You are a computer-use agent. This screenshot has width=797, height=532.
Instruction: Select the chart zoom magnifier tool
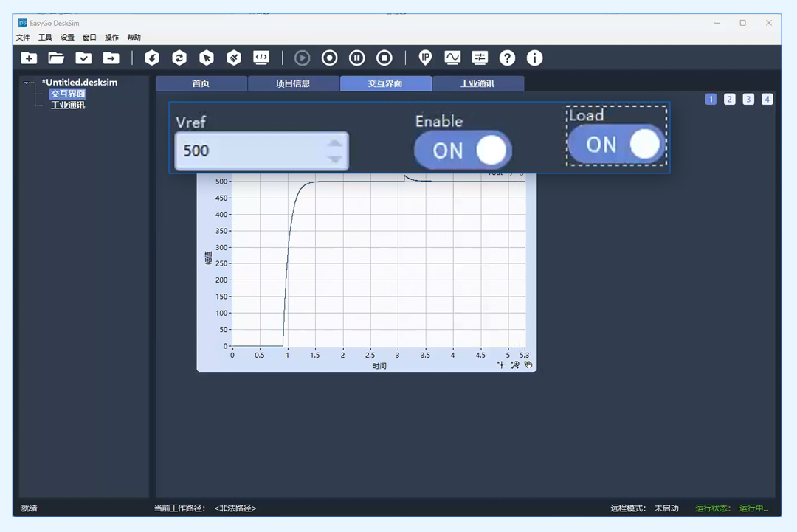(x=515, y=365)
